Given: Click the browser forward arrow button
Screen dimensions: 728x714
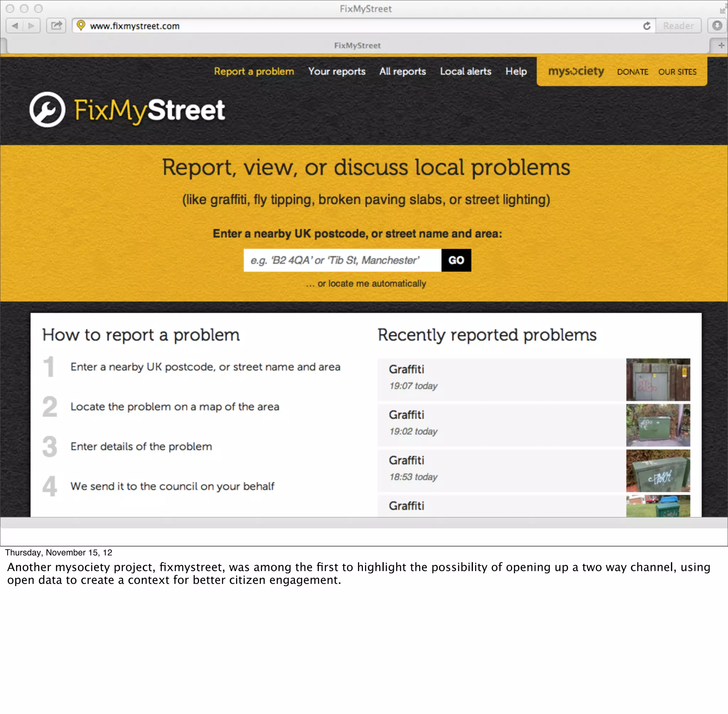Looking at the screenshot, I should 32,26.
